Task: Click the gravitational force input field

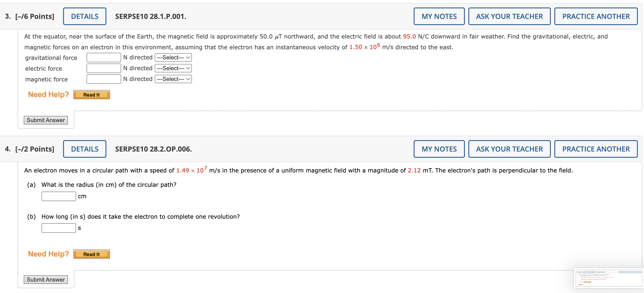Action: click(x=102, y=58)
